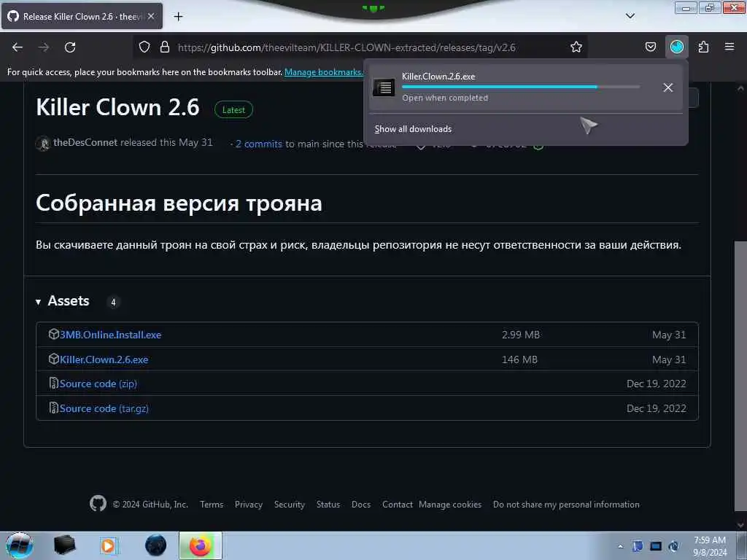Bookmark this page with the star icon
Image resolution: width=747 pixels, height=560 pixels.
576,47
